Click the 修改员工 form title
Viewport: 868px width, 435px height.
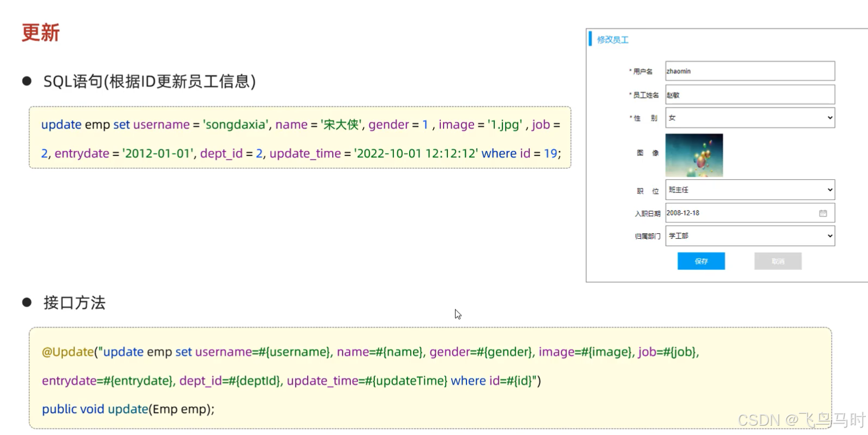(613, 40)
